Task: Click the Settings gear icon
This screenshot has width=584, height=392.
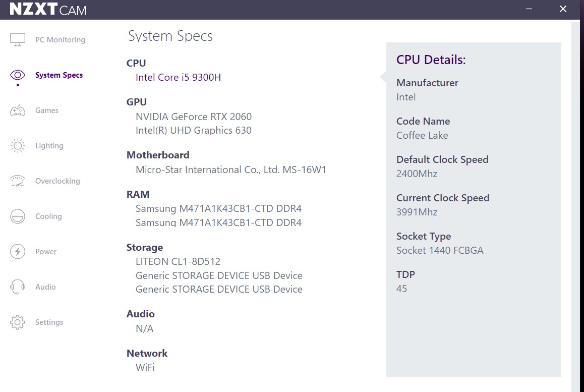Action: [x=18, y=322]
